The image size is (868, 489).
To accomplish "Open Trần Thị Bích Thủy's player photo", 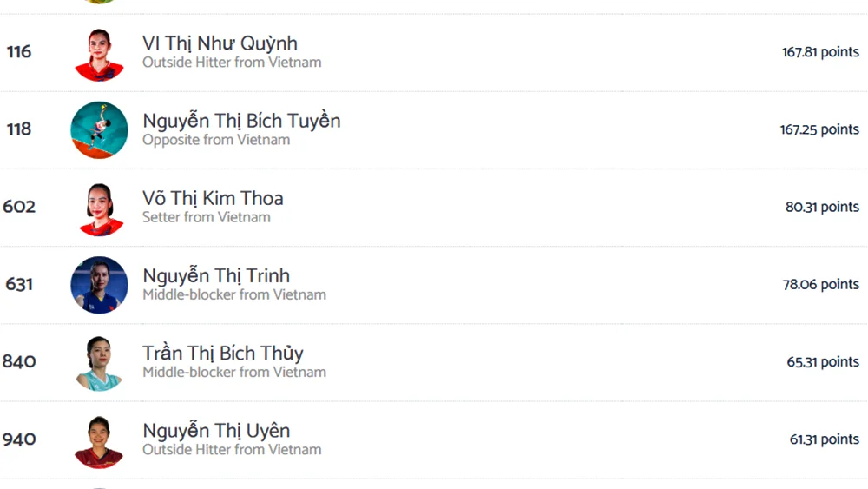I will 99,363.
